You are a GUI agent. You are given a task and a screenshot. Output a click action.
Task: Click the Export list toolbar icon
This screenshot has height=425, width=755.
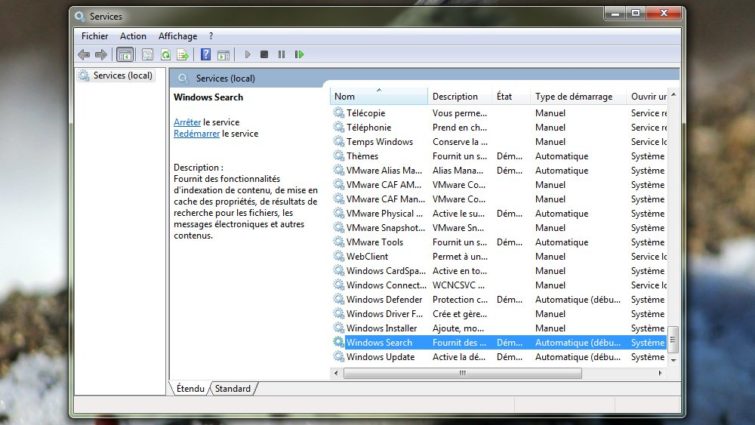click(183, 54)
